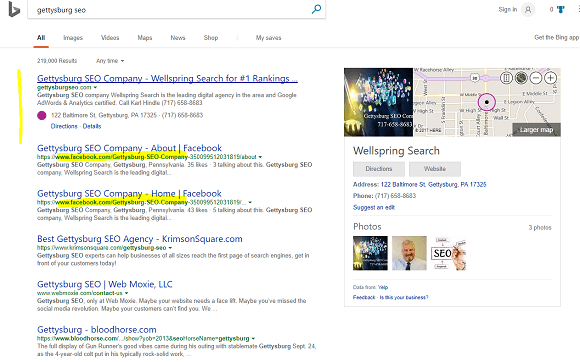Click the Directions button for Wellspring Search
The width and height of the screenshot is (580, 362).
click(x=379, y=169)
